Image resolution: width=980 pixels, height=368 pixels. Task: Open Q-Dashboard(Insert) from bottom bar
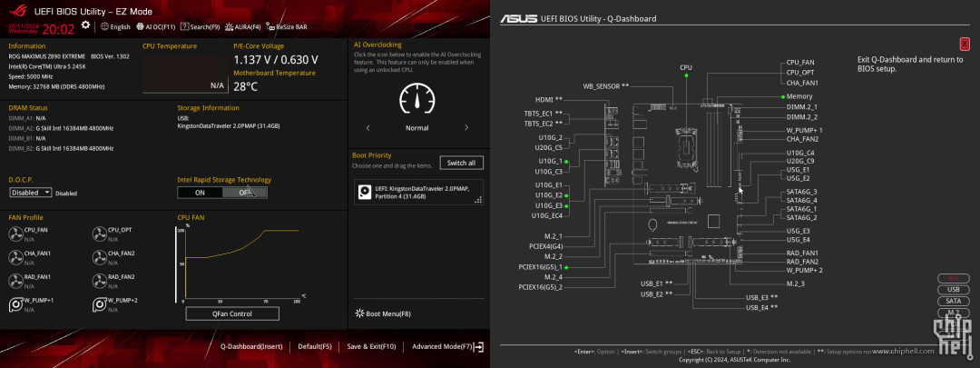(251, 346)
